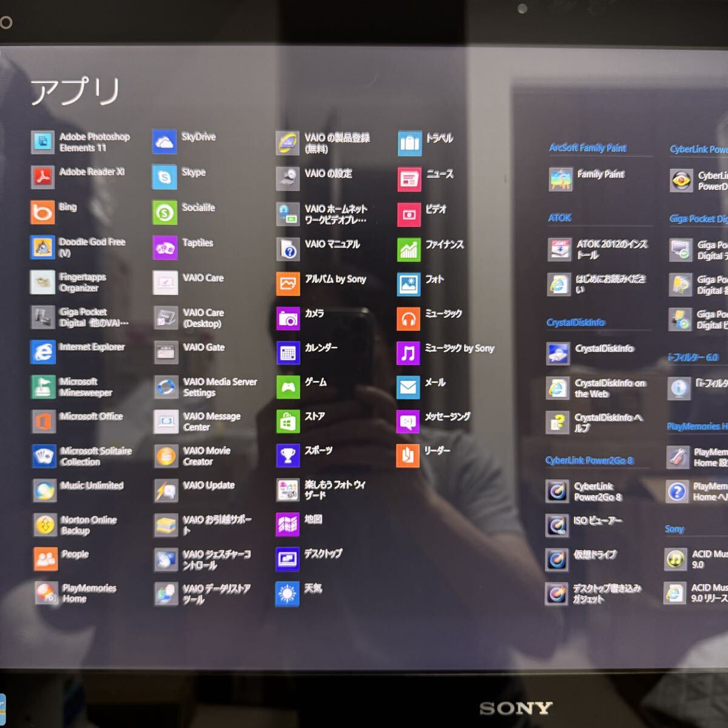Open the 天気 app
Viewport: 728px width, 728px height.
pos(299,593)
